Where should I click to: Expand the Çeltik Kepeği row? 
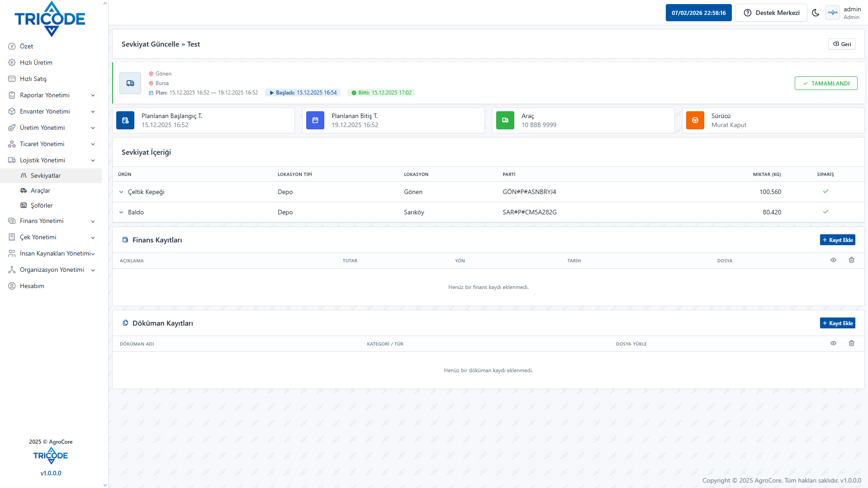(x=121, y=192)
